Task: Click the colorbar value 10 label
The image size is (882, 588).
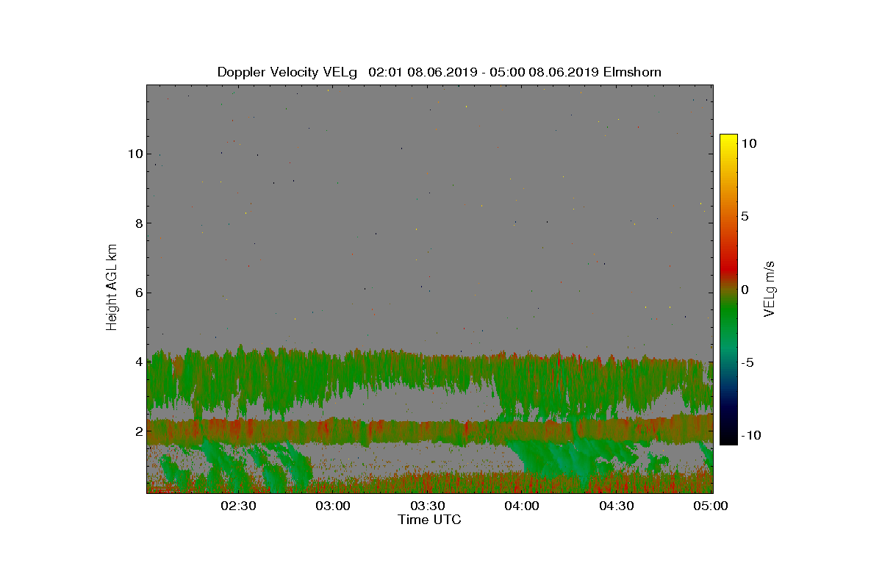Action: coord(749,144)
